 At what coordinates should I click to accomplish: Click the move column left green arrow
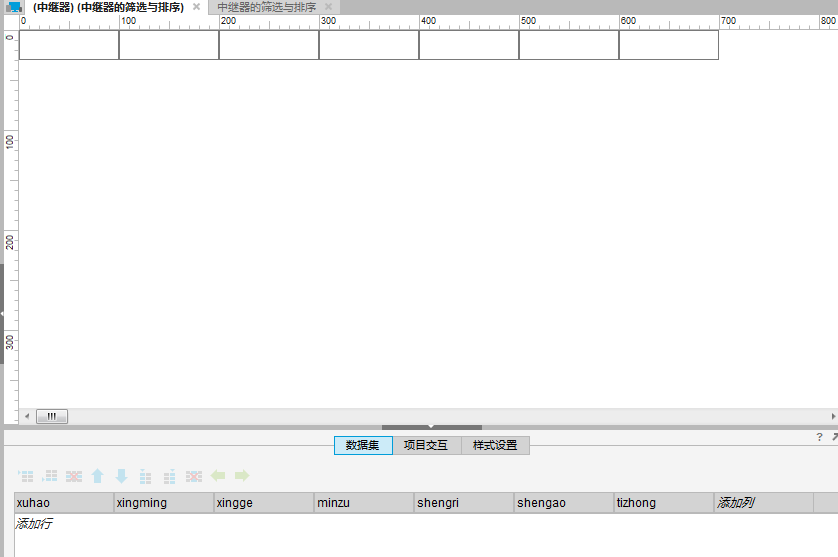(218, 475)
